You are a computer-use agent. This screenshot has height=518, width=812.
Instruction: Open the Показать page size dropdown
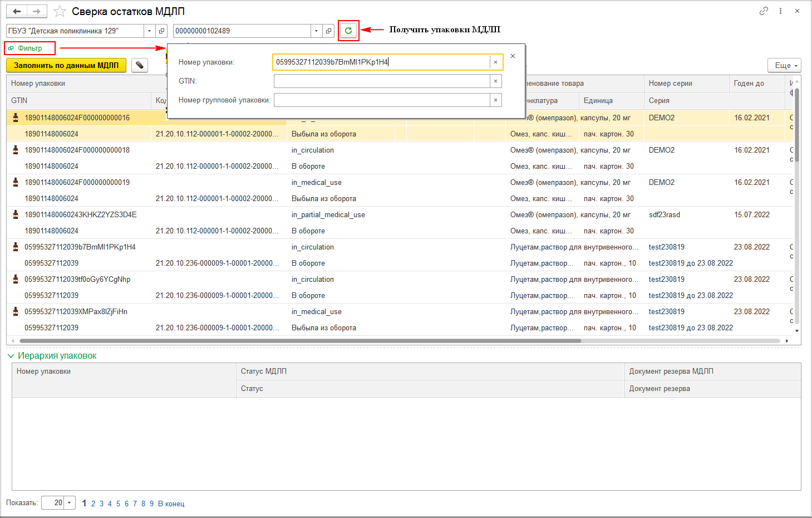point(70,503)
